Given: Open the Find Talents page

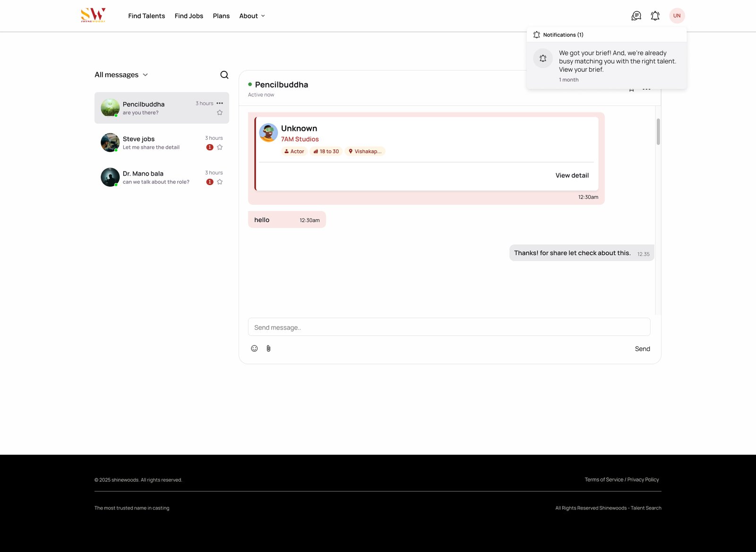Looking at the screenshot, I should click(x=146, y=16).
